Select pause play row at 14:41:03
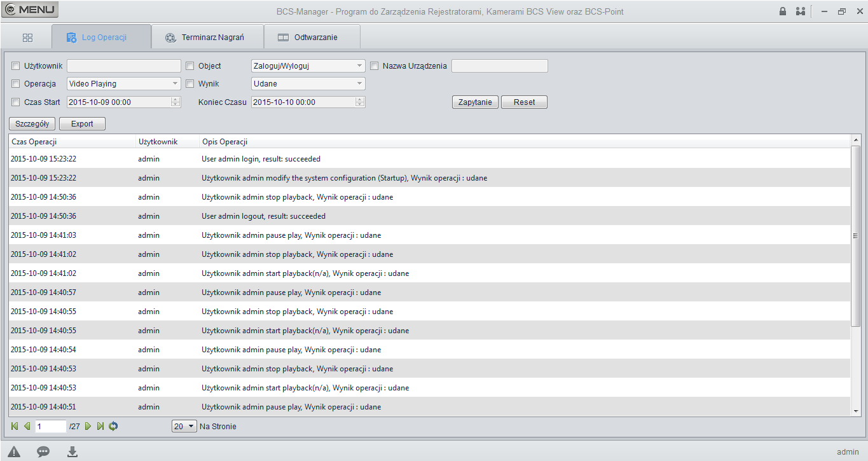868x461 pixels. point(429,235)
